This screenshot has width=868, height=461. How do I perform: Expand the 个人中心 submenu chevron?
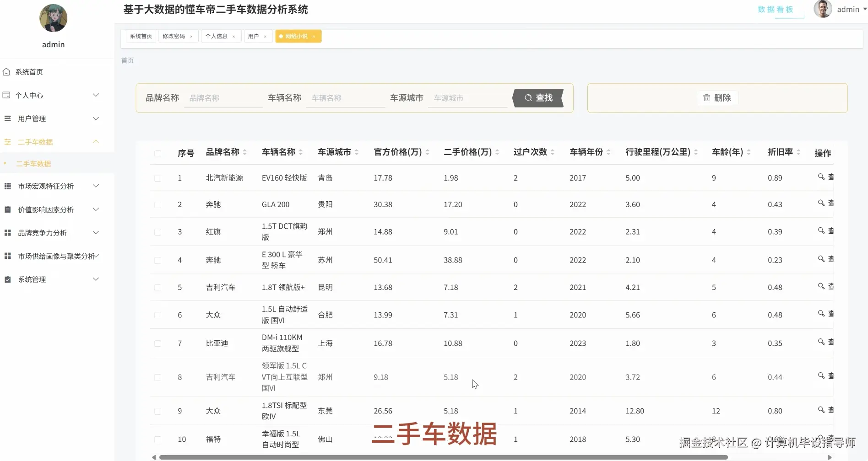coord(96,95)
